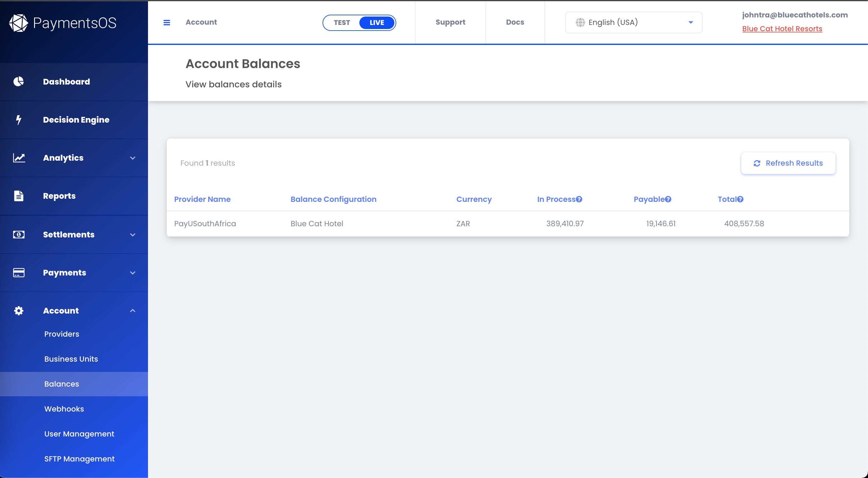Screen dimensions: 868x478
Task: Expand the Settlements menu chevron
Action: (x=133, y=235)
